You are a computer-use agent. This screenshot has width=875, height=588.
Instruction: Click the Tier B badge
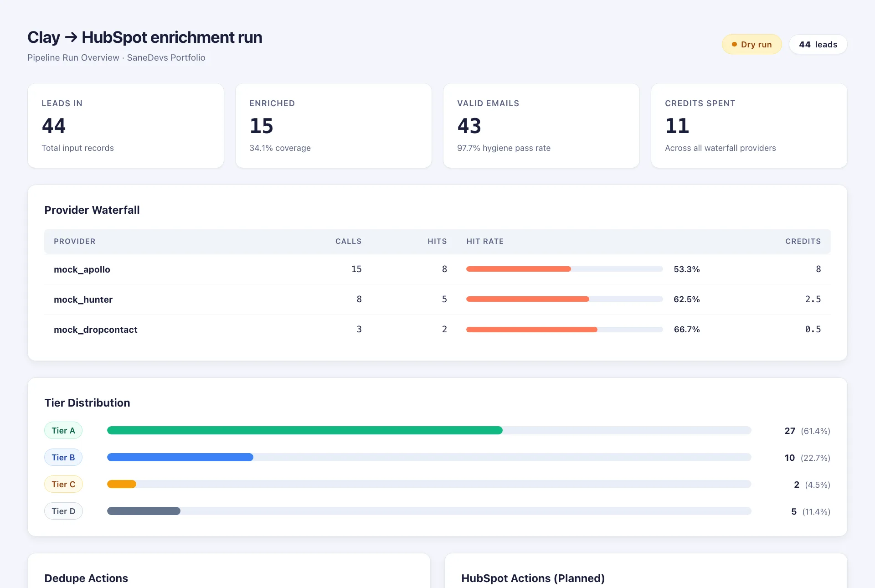pyautogui.click(x=63, y=458)
